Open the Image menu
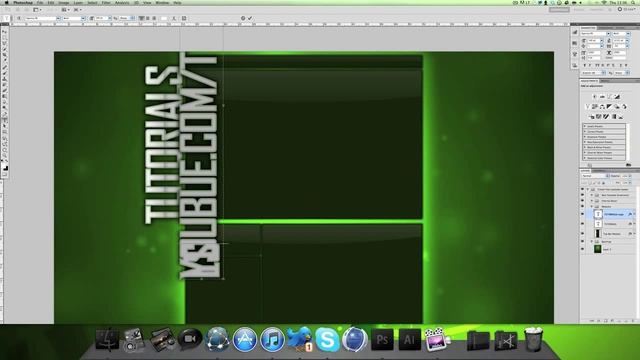This screenshot has height=360, width=640. 64,3
